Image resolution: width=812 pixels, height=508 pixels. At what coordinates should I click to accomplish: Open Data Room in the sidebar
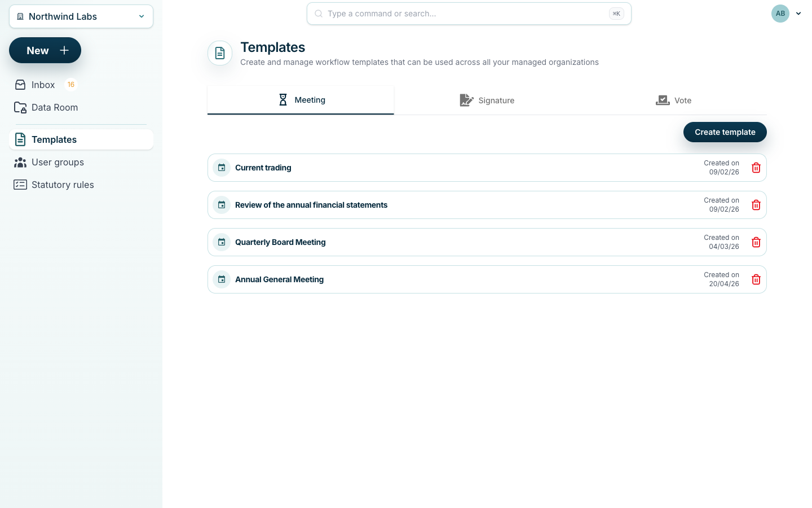[x=81, y=107]
